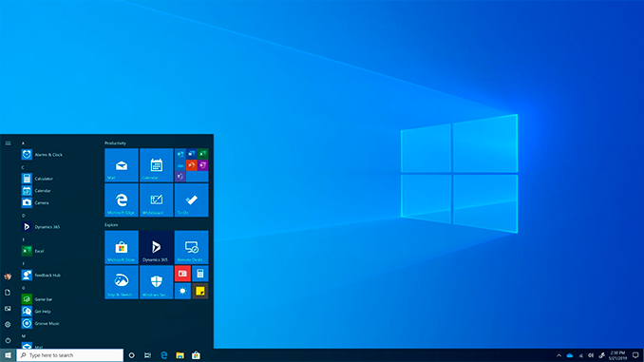This screenshot has width=644, height=362.
Task: Open Task View on the taskbar
Action: [x=147, y=355]
